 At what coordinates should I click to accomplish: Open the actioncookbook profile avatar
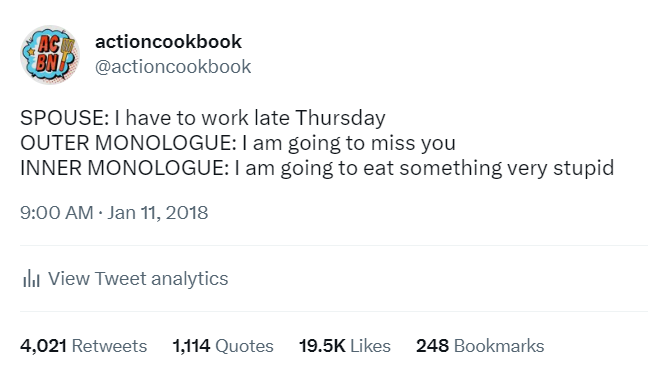50,55
